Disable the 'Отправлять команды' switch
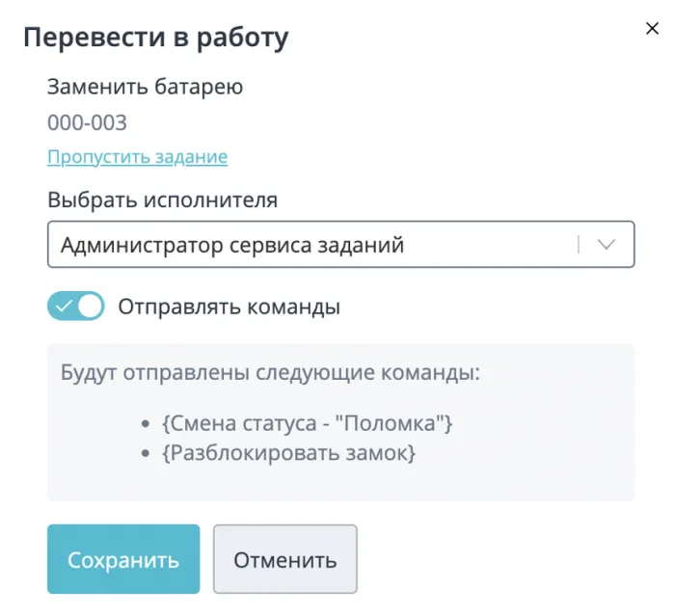 point(76,306)
